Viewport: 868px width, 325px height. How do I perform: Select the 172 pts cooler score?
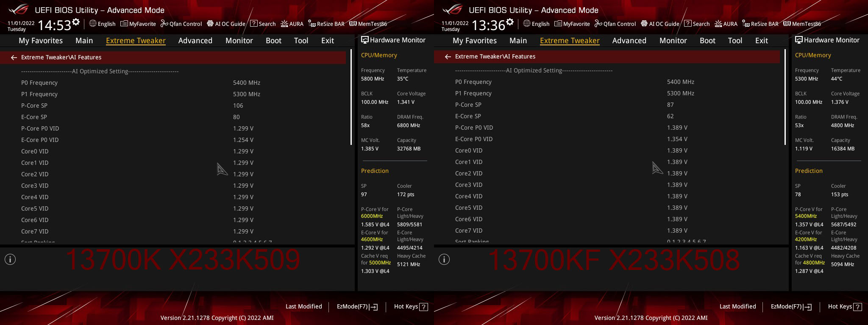(x=406, y=194)
